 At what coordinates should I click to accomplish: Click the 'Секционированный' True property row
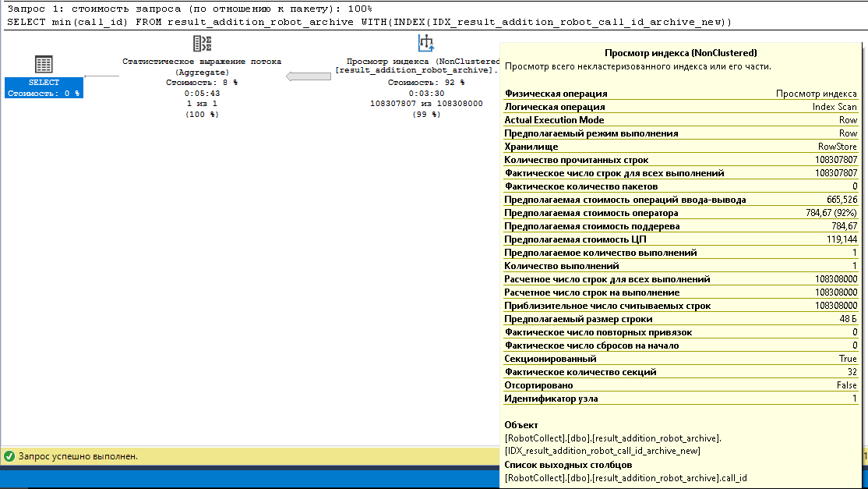(x=681, y=359)
